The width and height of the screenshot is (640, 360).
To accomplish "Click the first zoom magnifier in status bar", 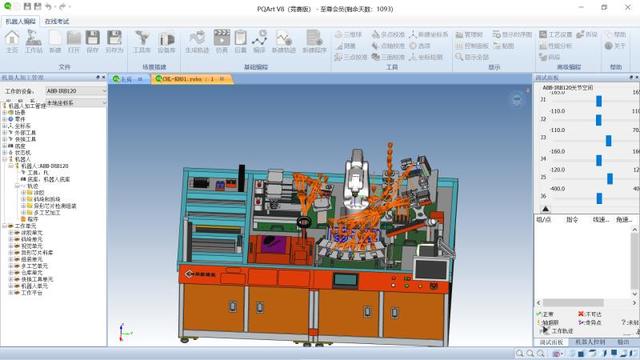I will tap(520, 353).
